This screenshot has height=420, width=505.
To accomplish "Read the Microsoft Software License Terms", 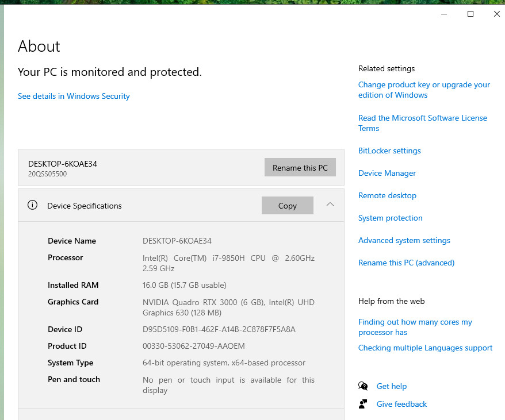I will [423, 123].
